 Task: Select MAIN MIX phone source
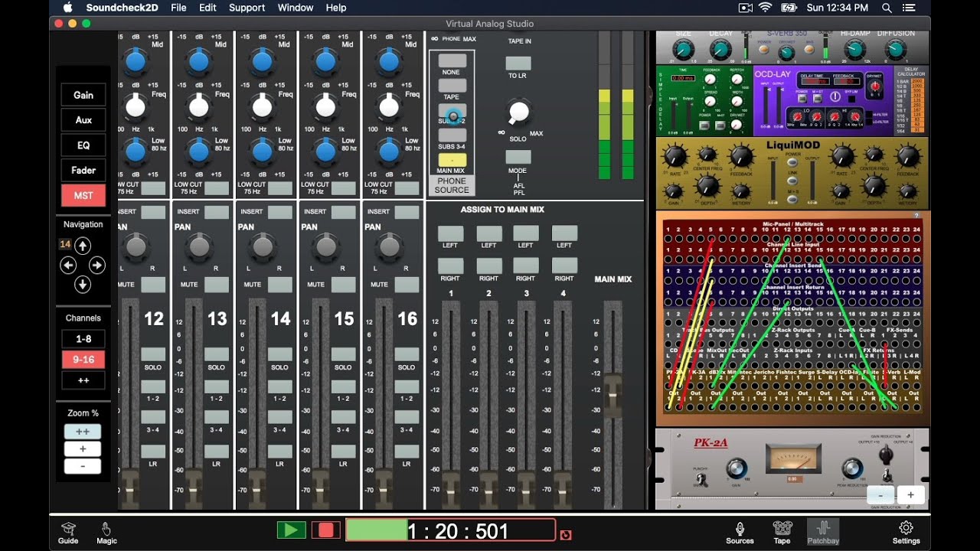(452, 160)
